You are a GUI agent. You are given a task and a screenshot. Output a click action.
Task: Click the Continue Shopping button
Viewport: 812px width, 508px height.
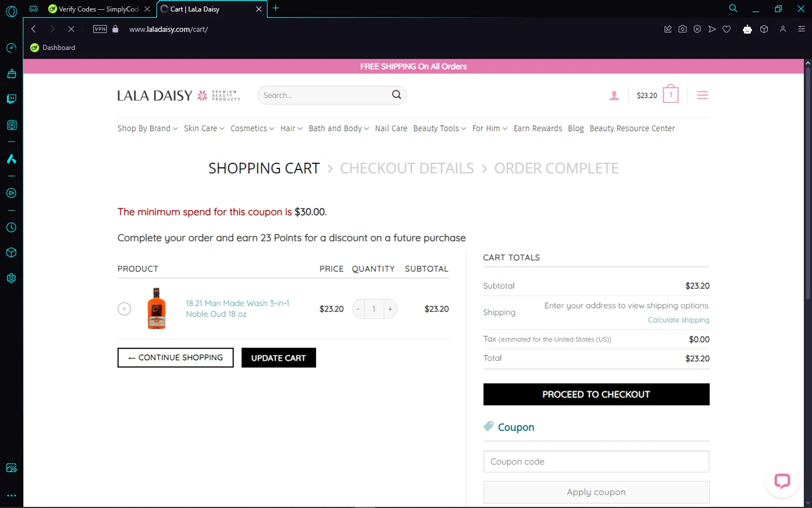coord(175,357)
